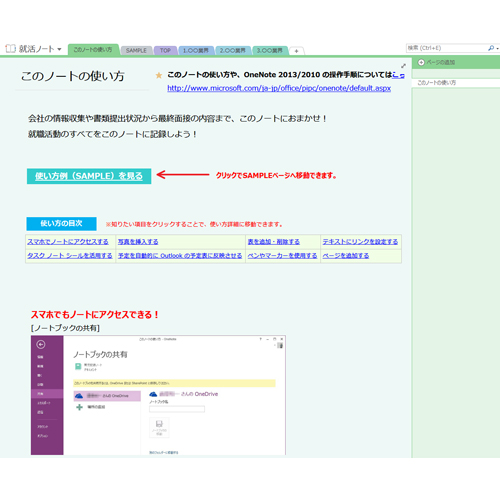Open the 3.○○業界 section tab
Image resolution: width=500 pixels, height=500 pixels.
270,50
